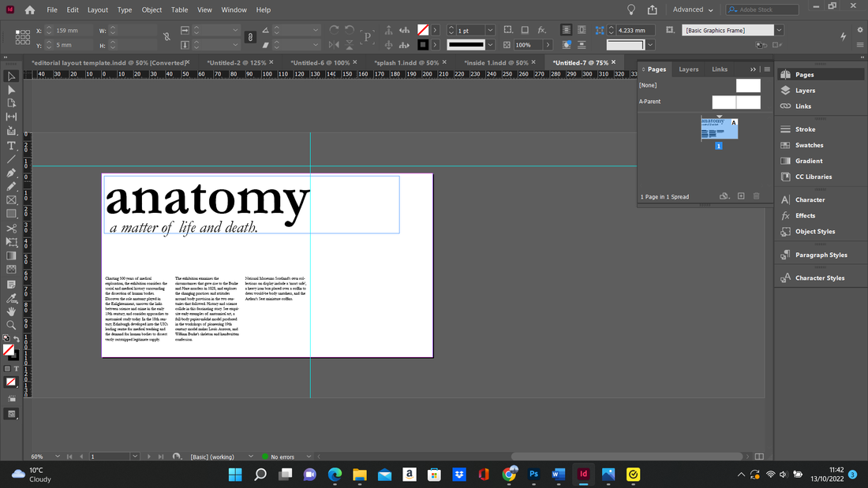Toggle constrain proportions for scaling link
Screen dimensions: 868x488
(250, 37)
